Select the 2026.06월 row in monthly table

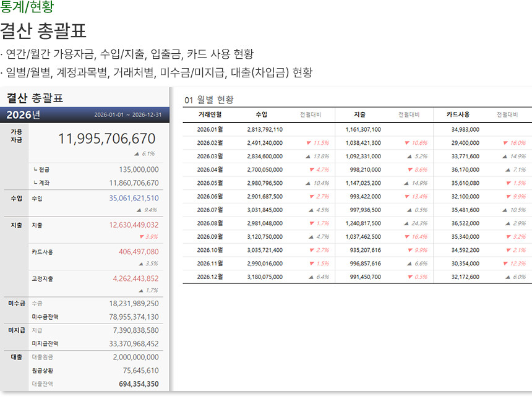[209, 197]
